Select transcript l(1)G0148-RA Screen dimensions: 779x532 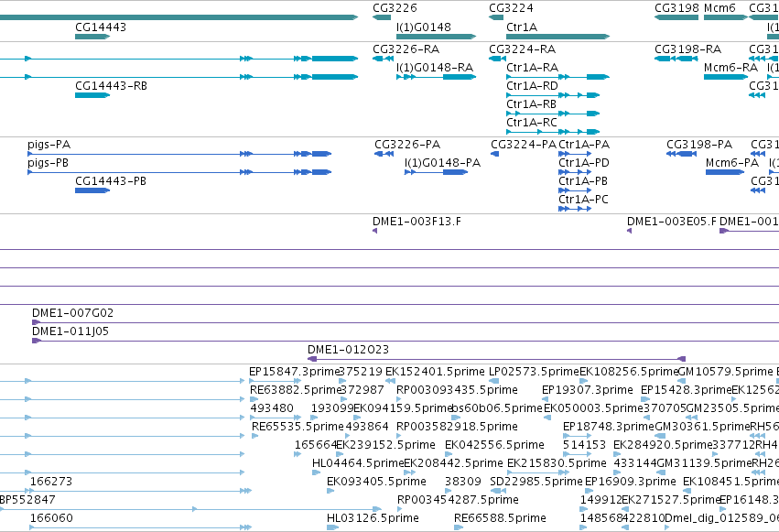pos(435,68)
